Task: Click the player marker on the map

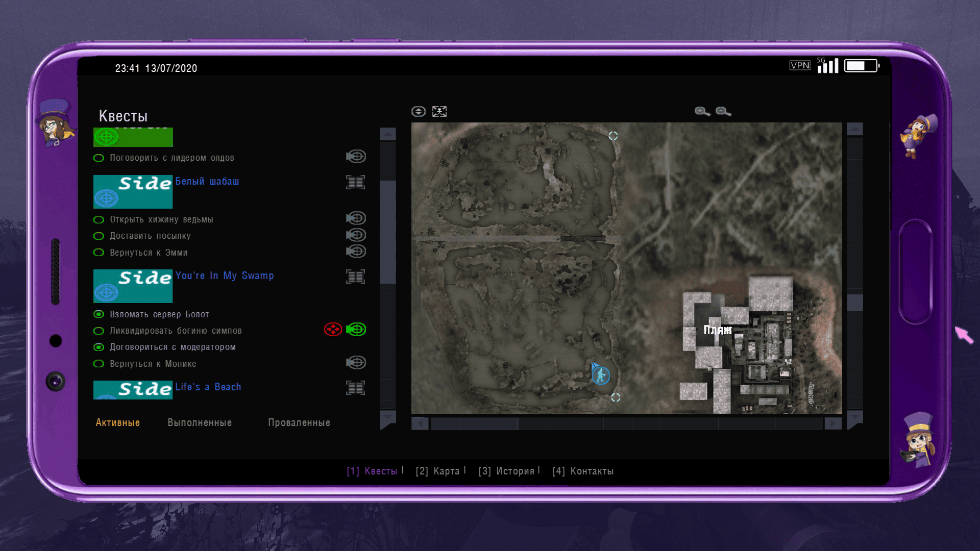Action: click(x=601, y=375)
